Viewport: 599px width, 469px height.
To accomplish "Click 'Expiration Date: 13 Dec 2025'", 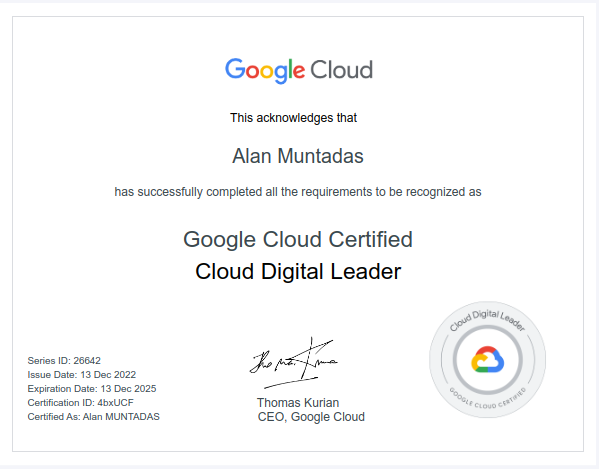I will pos(92,389).
